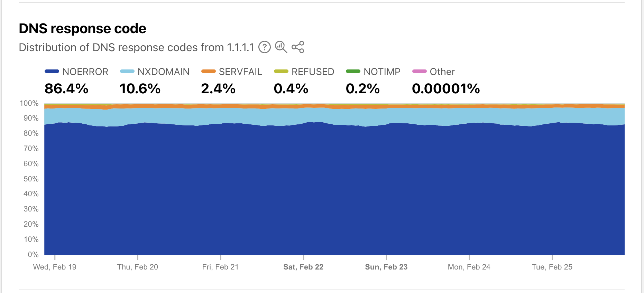Click the share chart icon
The height and width of the screenshot is (293, 644).
tap(297, 47)
